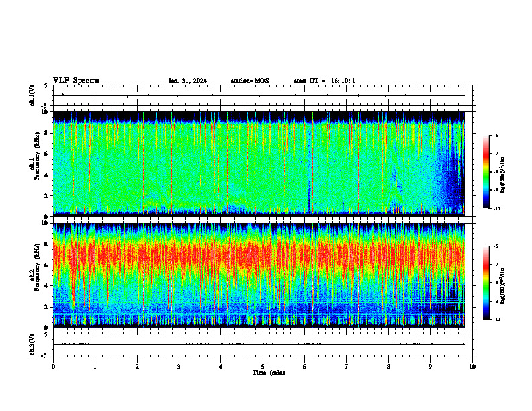This screenshot has width=532, height=411.
Task: Click the time axis tick label "3"
Action: (179, 367)
